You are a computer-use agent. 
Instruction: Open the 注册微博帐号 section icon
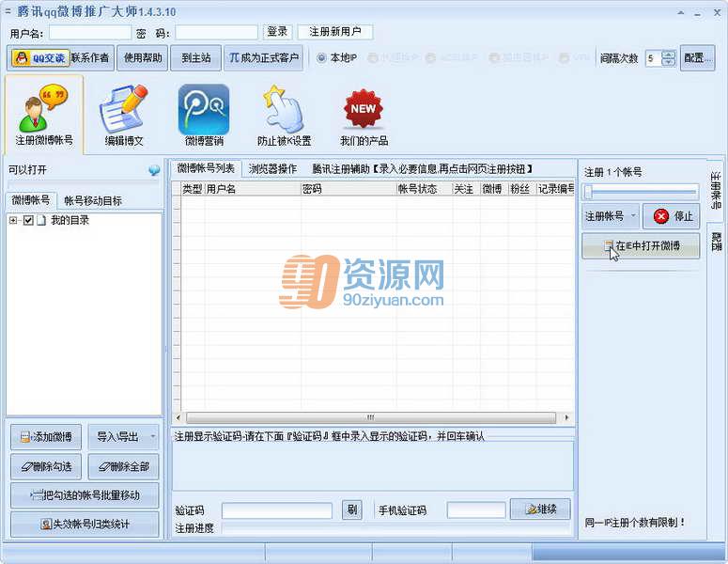(x=44, y=115)
